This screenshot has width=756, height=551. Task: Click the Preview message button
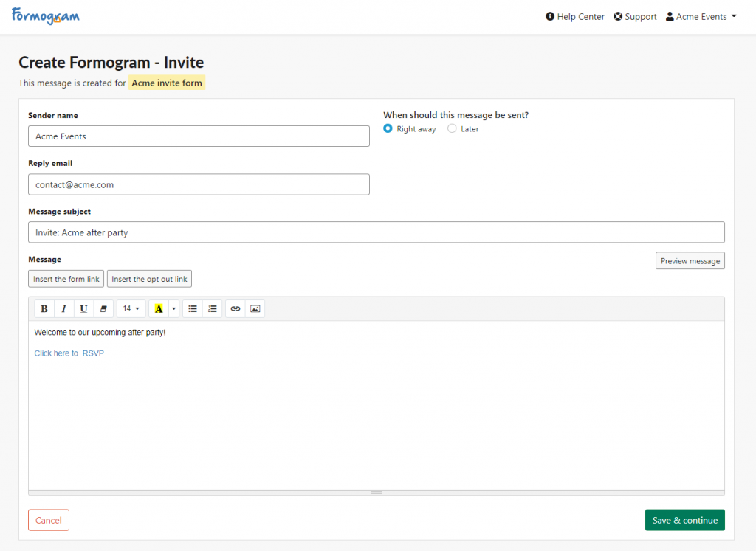(690, 260)
